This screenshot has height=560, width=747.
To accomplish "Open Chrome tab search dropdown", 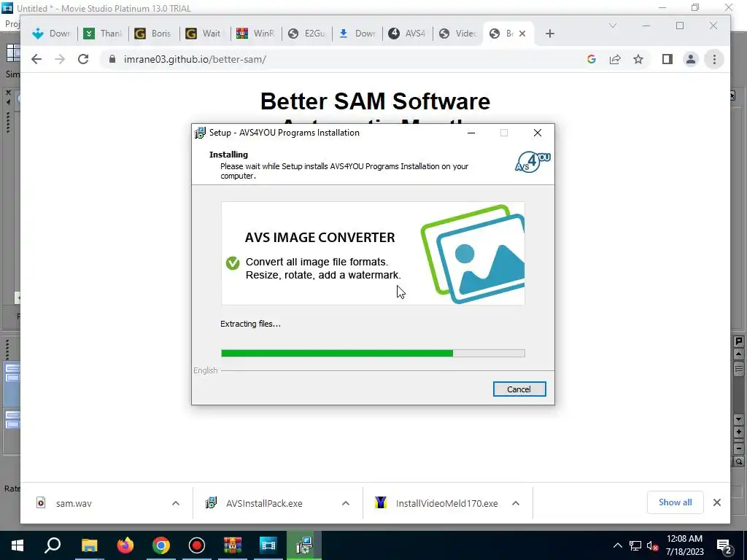I will [613, 26].
